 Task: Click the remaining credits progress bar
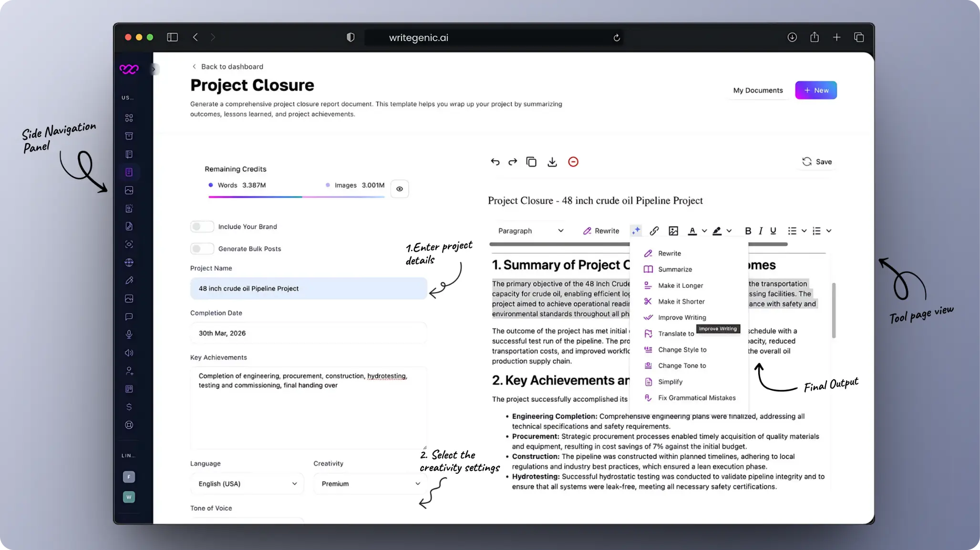pos(296,197)
